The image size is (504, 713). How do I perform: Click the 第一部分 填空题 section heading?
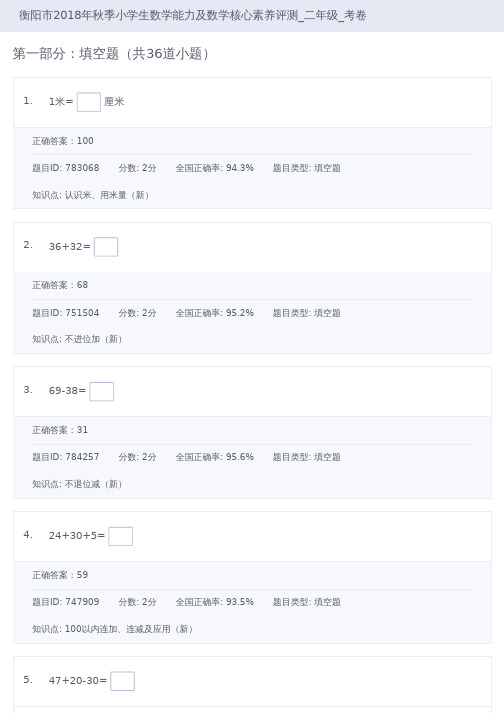(111, 54)
